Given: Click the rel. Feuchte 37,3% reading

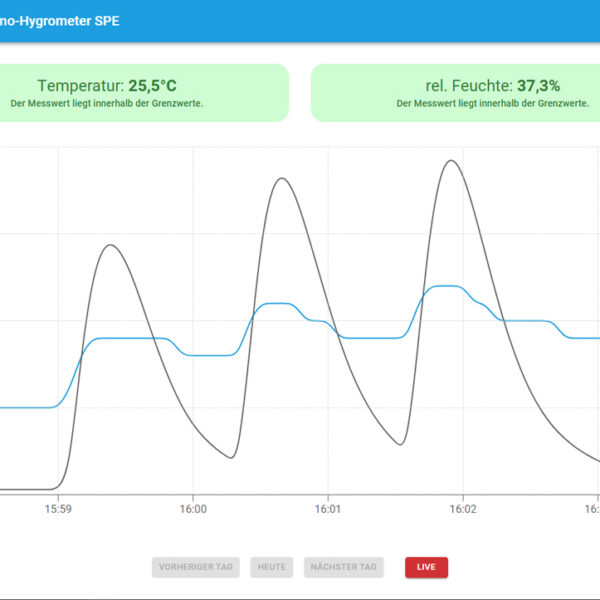Looking at the screenshot, I should [488, 86].
